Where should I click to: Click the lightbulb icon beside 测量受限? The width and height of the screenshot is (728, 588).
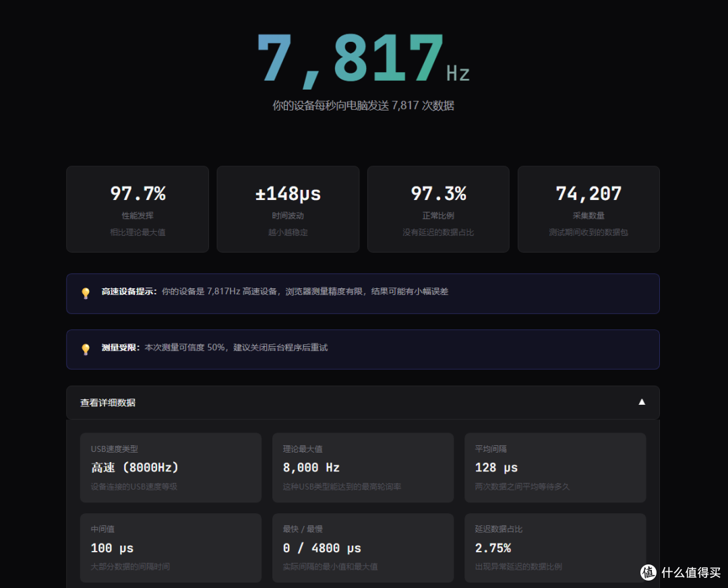tap(86, 349)
